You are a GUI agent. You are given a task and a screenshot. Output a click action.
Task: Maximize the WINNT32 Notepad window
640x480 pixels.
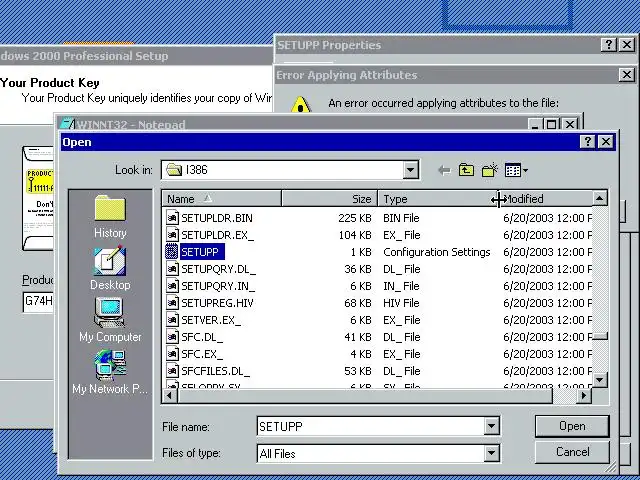(x=551, y=124)
